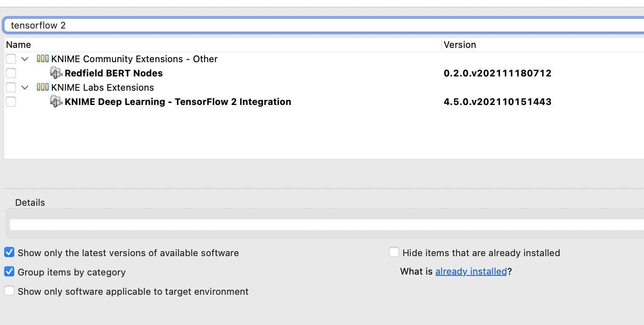Open the already installed link
Screen dimensions: 644x325
coord(471,272)
